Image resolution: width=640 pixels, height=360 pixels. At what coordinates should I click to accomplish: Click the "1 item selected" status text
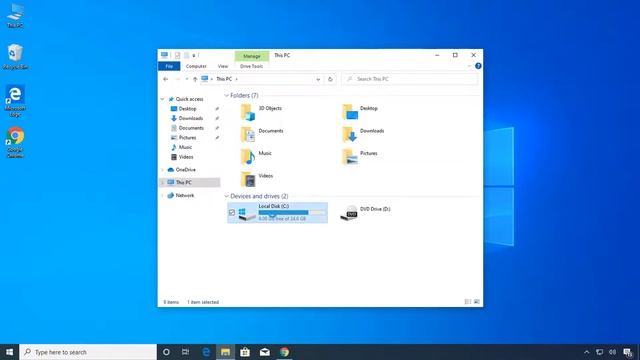pyautogui.click(x=203, y=302)
